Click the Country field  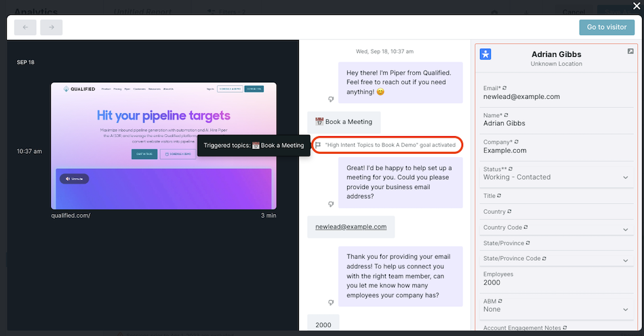556,211
